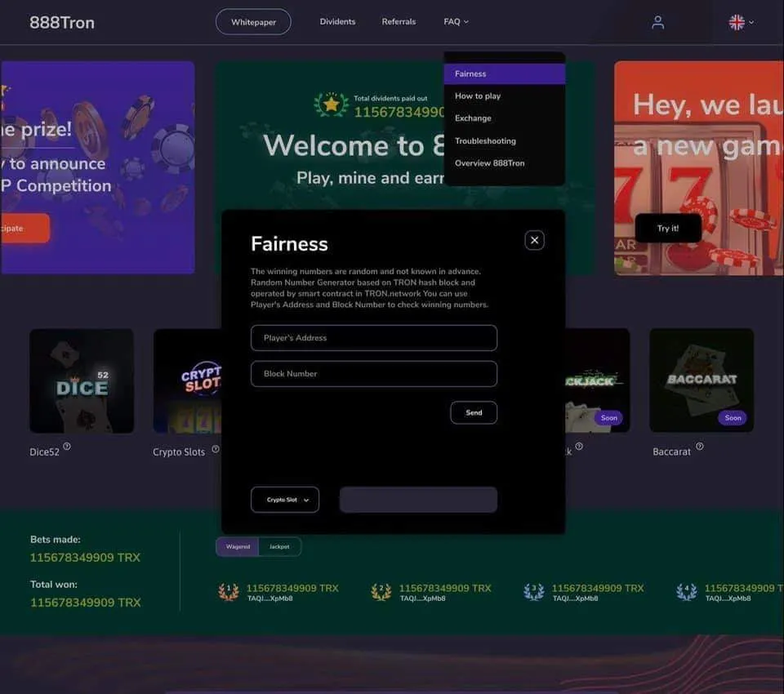The image size is (784, 694).
Task: Click the Fairness dialog heading
Action: pyautogui.click(x=289, y=244)
